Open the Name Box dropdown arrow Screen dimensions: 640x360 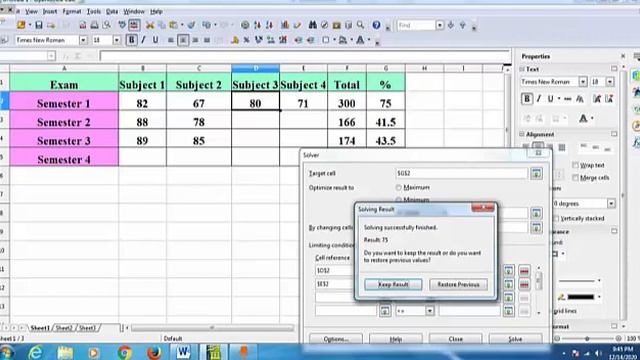tap(51, 56)
